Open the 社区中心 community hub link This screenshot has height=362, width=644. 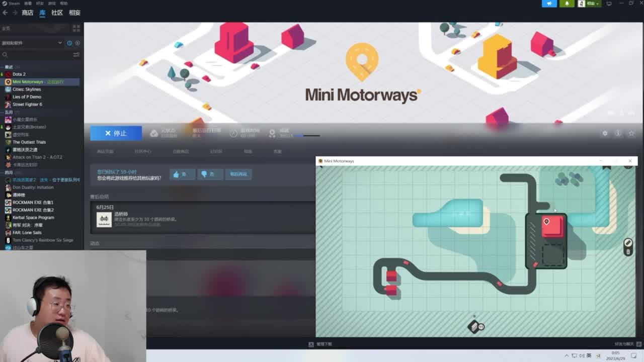143,151
